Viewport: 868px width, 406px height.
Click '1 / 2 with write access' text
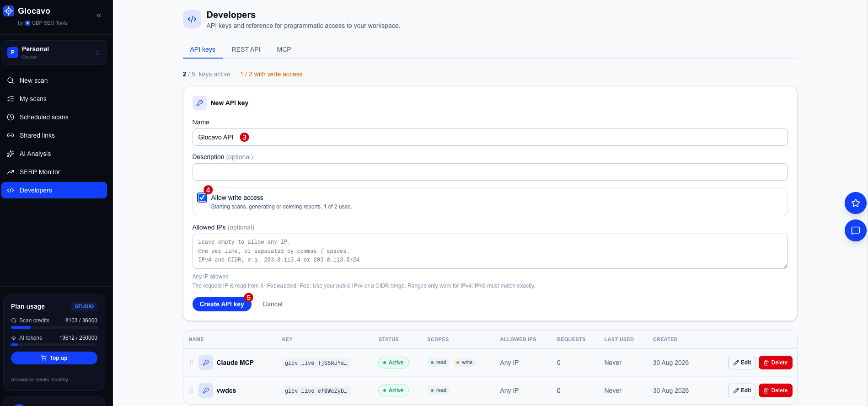tap(271, 74)
